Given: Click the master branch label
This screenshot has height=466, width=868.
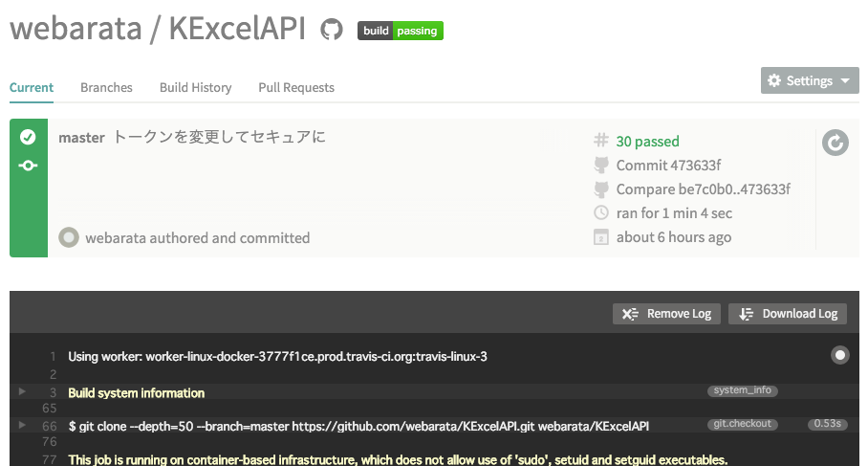Looking at the screenshot, I should coord(81,138).
